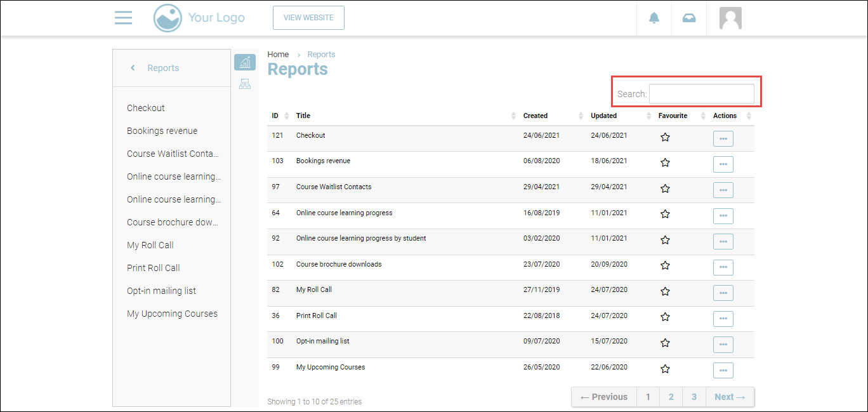Open the hamburger navigation menu
The width and height of the screenshot is (868, 412).
[x=123, y=18]
